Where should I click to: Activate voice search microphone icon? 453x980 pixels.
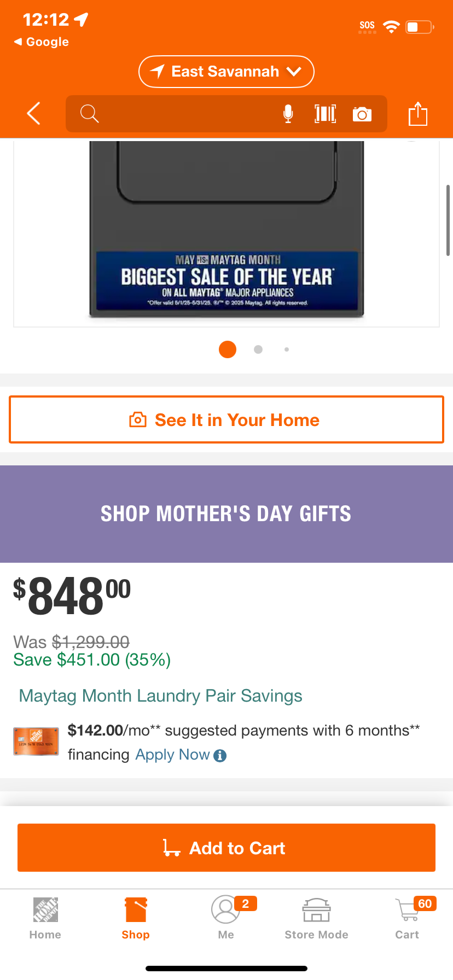tap(288, 114)
